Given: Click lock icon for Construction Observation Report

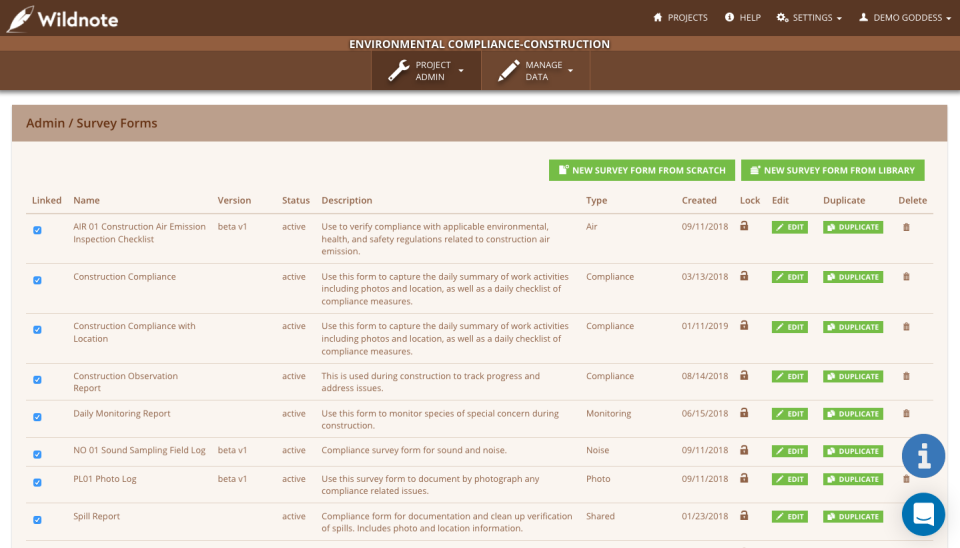Looking at the screenshot, I should 744,375.
